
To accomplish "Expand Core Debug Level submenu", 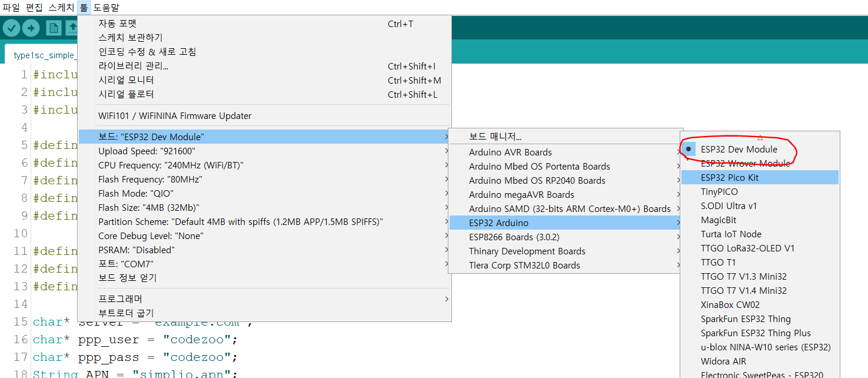I will pyautogui.click(x=264, y=236).
